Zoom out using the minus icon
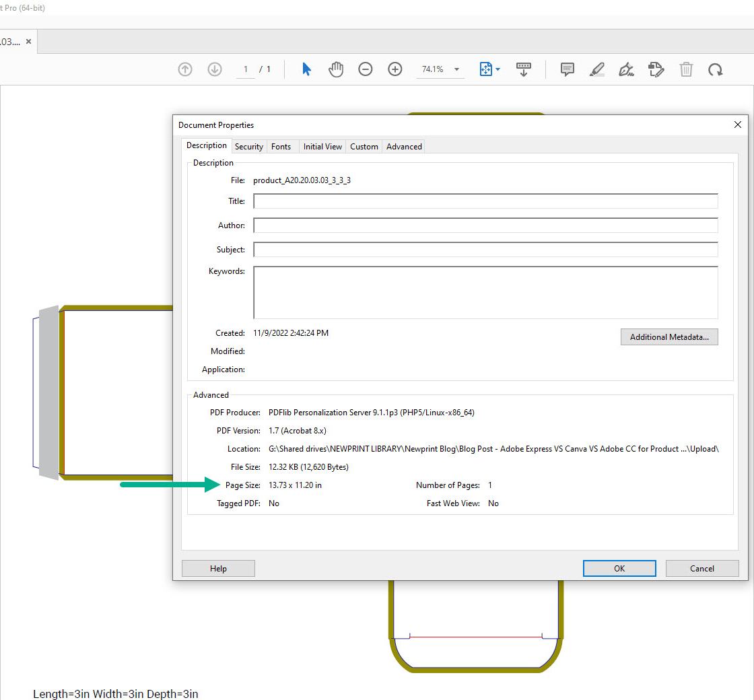The width and height of the screenshot is (754, 700). 366,69
